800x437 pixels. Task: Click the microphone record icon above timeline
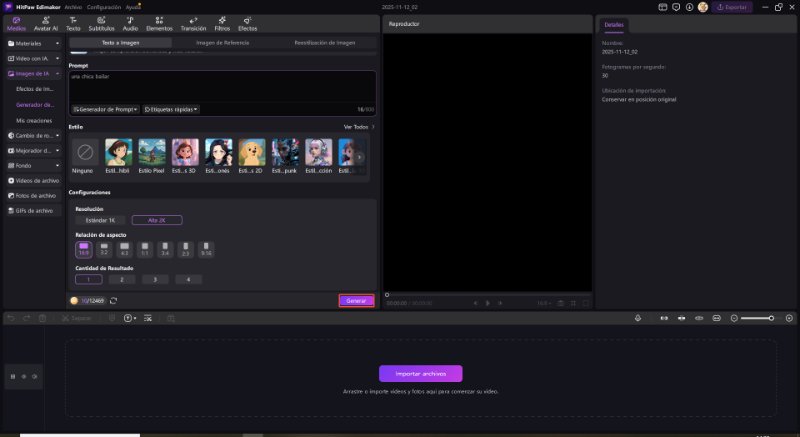point(638,318)
